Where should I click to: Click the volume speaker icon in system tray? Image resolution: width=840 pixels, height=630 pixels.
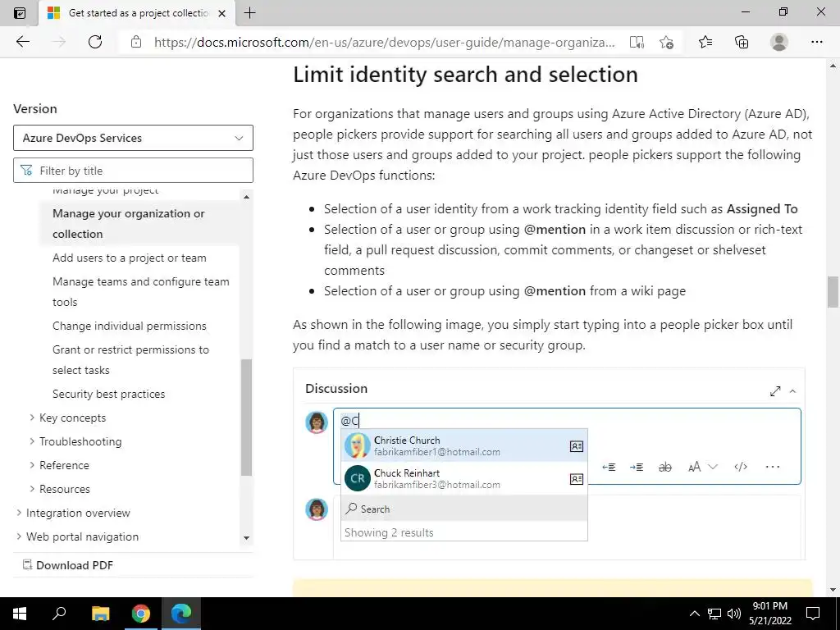tap(734, 614)
